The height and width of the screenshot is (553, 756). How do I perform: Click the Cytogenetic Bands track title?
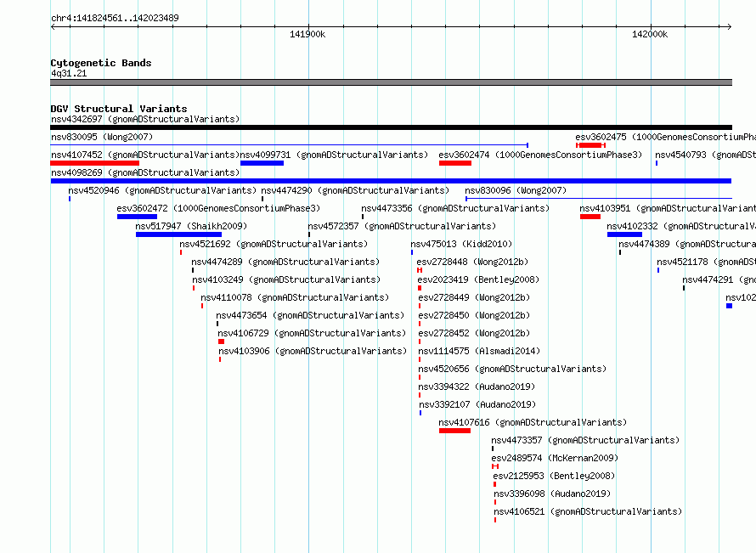[101, 63]
